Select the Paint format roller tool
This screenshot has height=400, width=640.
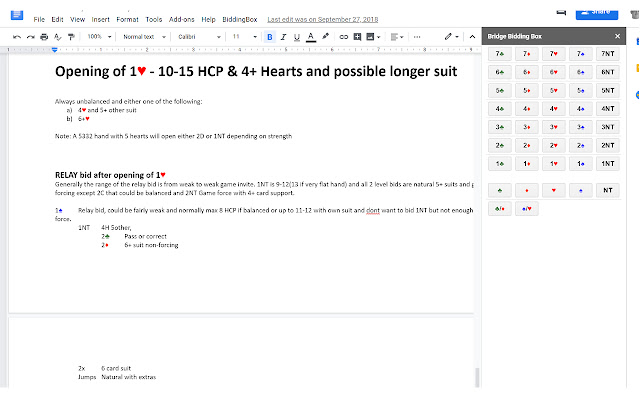coord(71,36)
